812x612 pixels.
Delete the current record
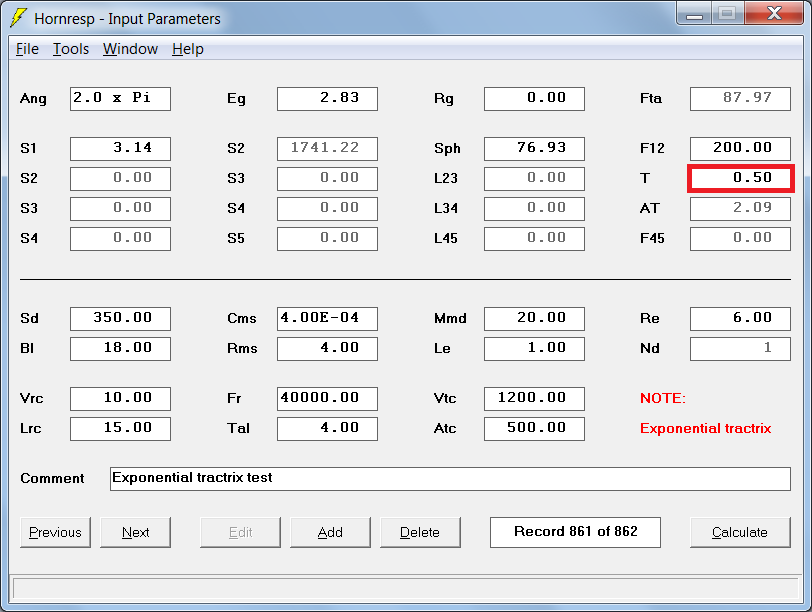pyautogui.click(x=420, y=532)
